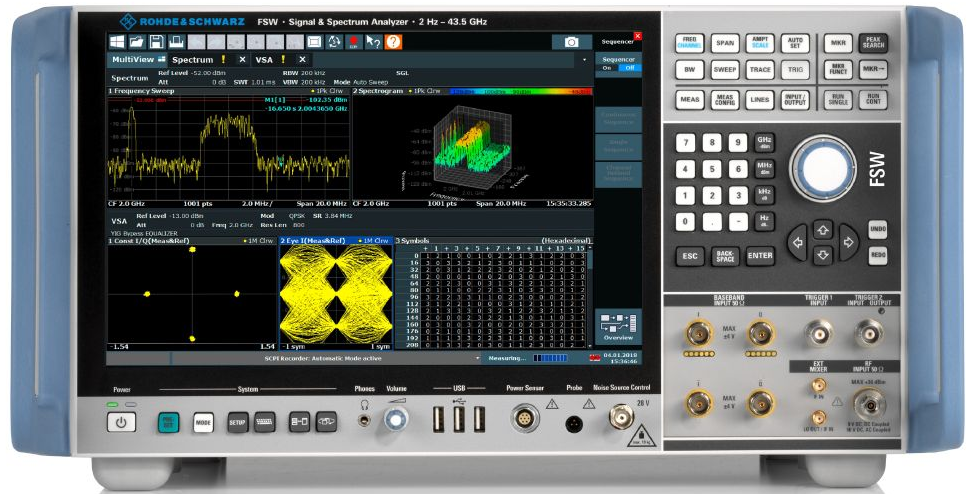
Task: Switch to the MultiView tab
Action: click(x=138, y=60)
